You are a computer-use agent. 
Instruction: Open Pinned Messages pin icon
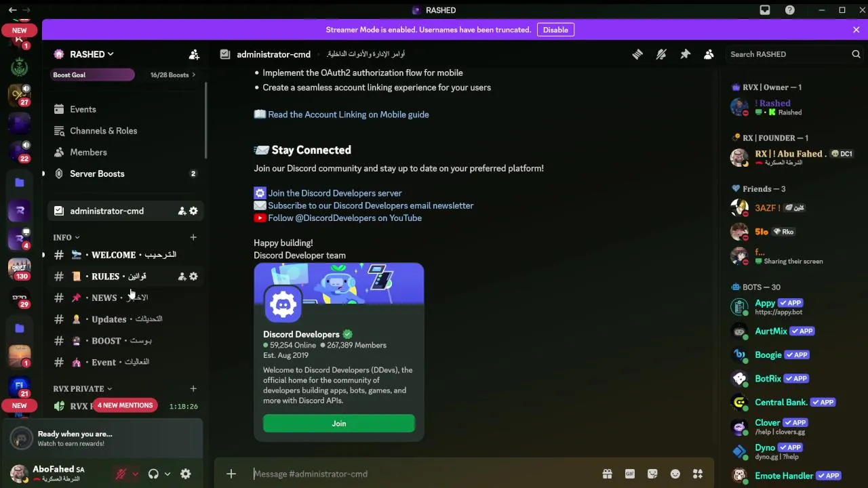(x=685, y=54)
